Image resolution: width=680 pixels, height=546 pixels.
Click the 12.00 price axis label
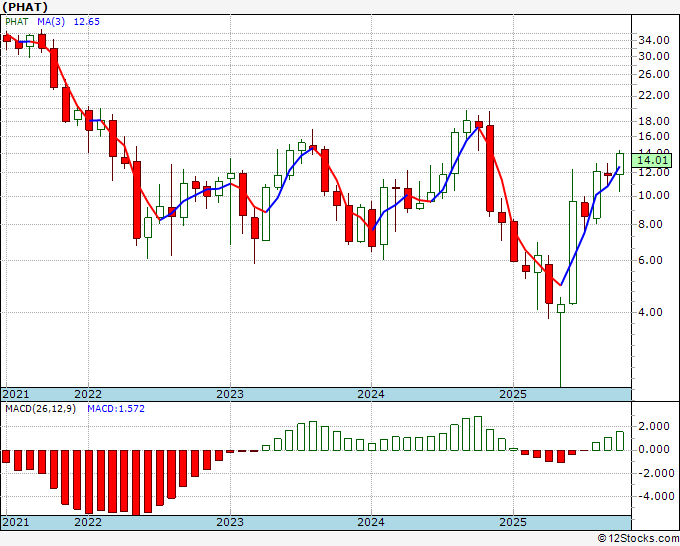(x=654, y=172)
